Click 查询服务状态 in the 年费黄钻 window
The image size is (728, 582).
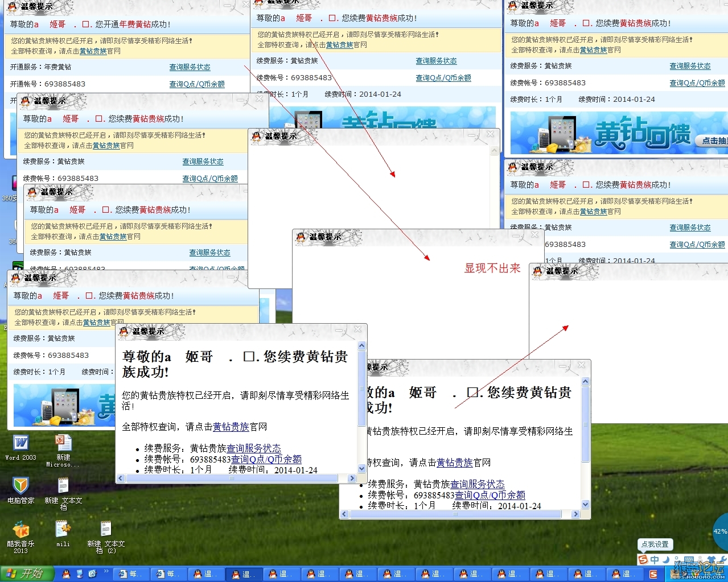tap(190, 67)
